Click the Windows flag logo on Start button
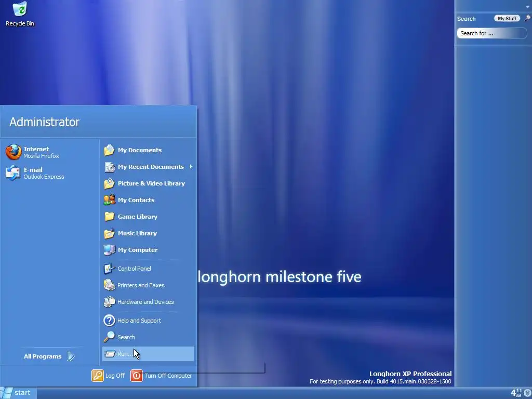The height and width of the screenshot is (399, 532). pos(6,393)
